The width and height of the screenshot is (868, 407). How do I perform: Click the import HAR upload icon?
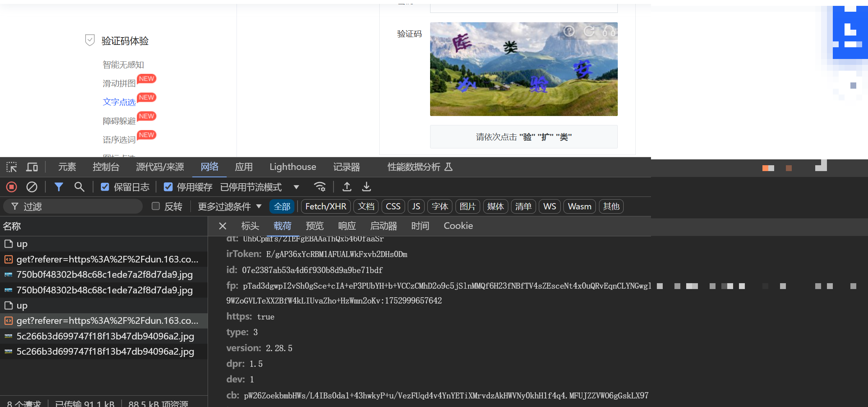[346, 187]
